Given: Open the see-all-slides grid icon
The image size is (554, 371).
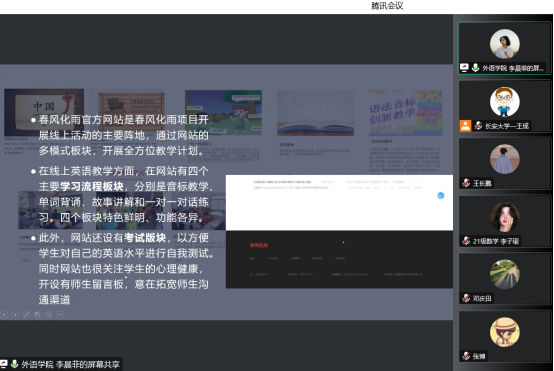Looking at the screenshot, I should point(37,314).
